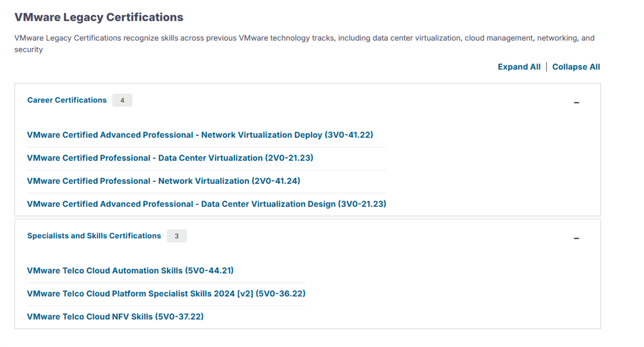Screen dimensions: 644x347
Task: Open Telco Cloud NFV Skills (5V0-37.22)
Action: pos(115,317)
